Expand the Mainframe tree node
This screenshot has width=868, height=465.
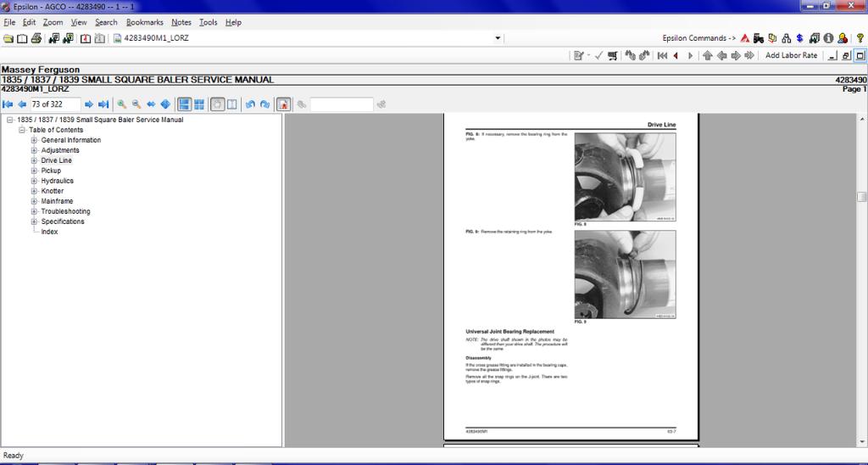[x=34, y=201]
